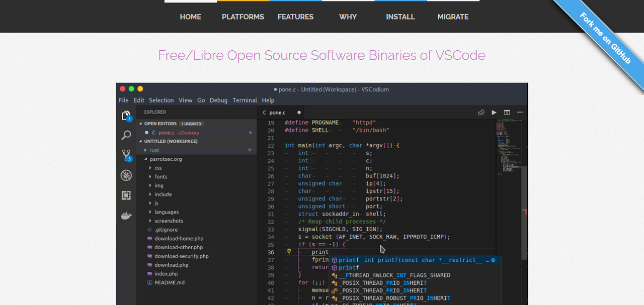Click the Fork me on GitHub ribbon

609,35
